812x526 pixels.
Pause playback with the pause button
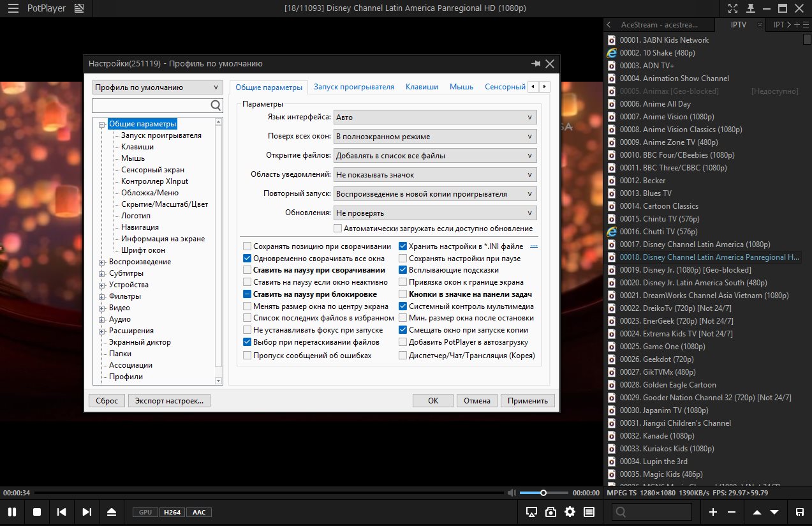click(11, 512)
